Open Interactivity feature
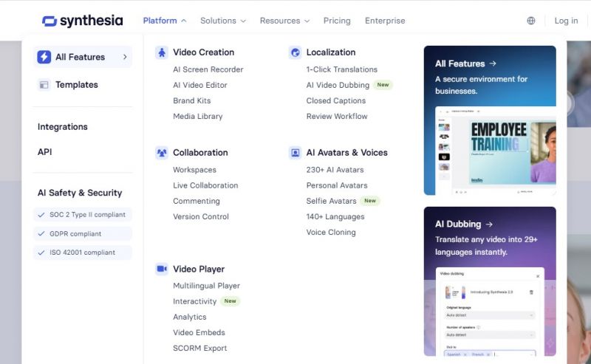Viewport: 591px width, 364px height. 194,301
